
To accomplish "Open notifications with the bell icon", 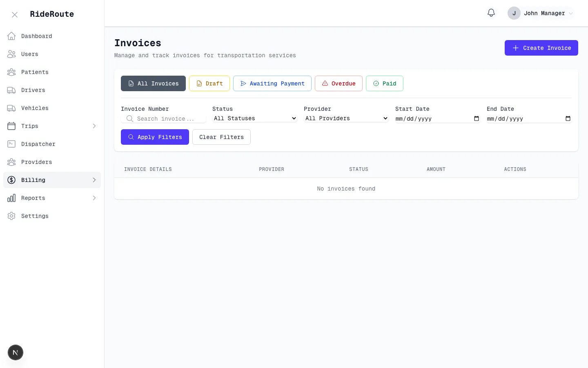I will [x=491, y=13].
